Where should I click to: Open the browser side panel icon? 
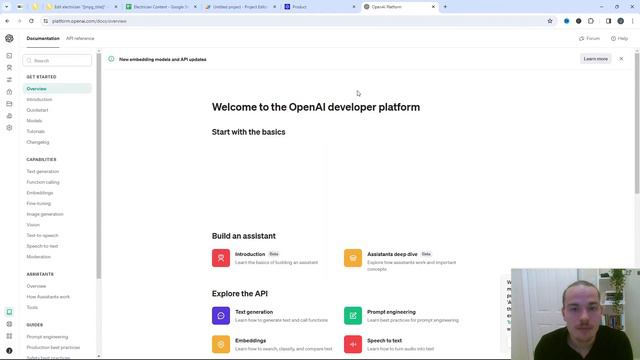tap(608, 21)
